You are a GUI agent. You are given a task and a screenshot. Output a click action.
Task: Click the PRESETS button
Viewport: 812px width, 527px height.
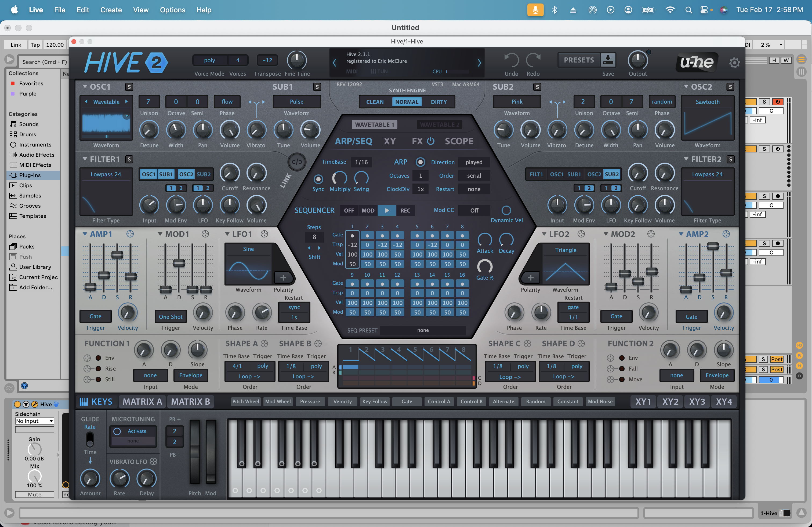coord(579,60)
